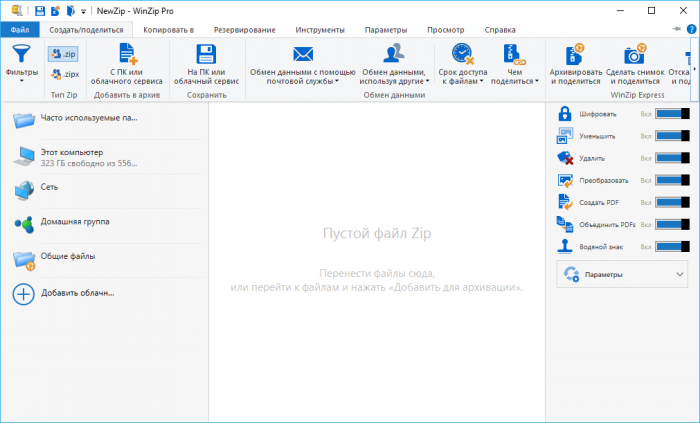
Task: Open Часто используемые па... folder
Action: pos(107,120)
